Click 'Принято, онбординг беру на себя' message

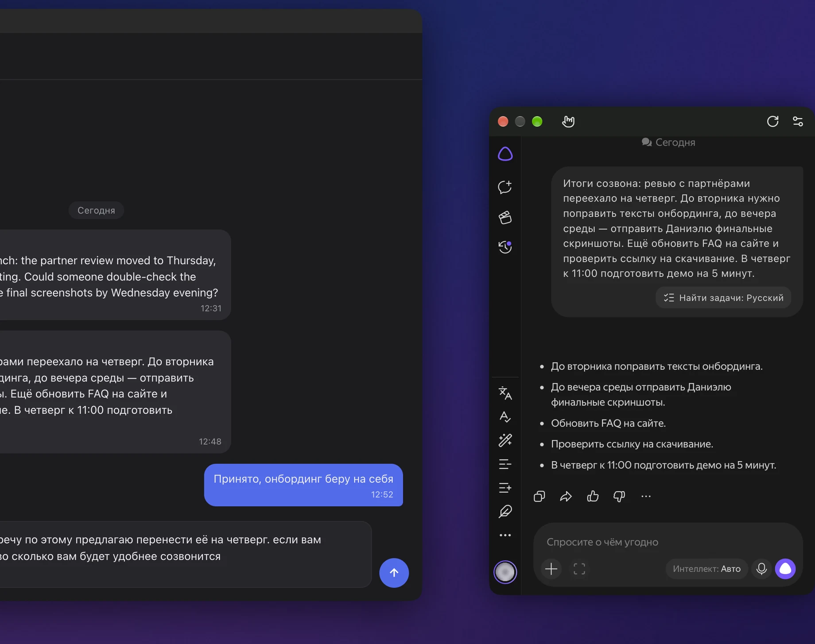(x=303, y=485)
